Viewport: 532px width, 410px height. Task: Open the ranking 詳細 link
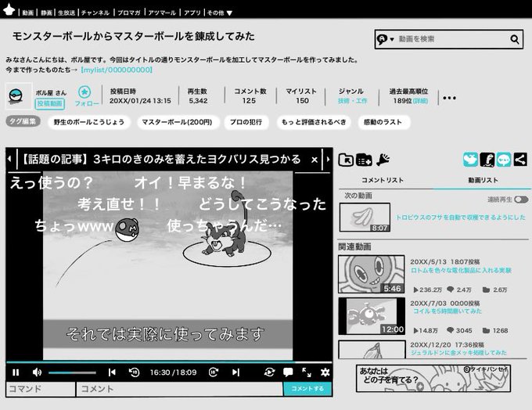tap(420, 101)
